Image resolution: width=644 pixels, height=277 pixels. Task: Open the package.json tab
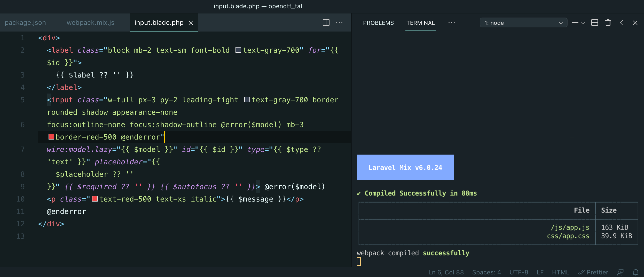(x=26, y=22)
